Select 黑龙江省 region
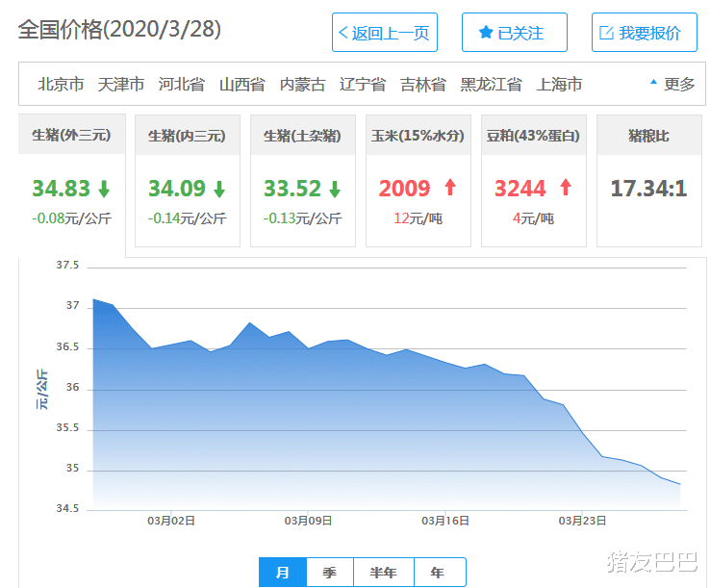 click(x=491, y=85)
